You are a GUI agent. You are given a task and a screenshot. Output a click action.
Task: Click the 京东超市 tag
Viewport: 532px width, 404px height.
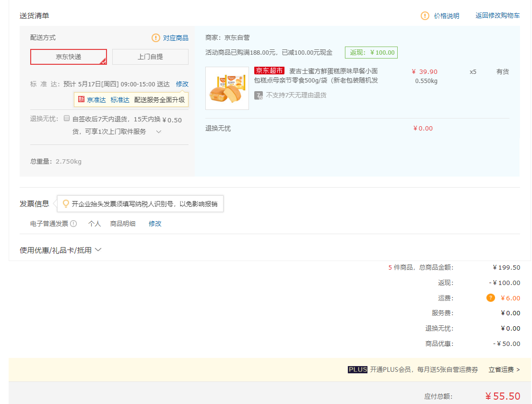(x=270, y=71)
